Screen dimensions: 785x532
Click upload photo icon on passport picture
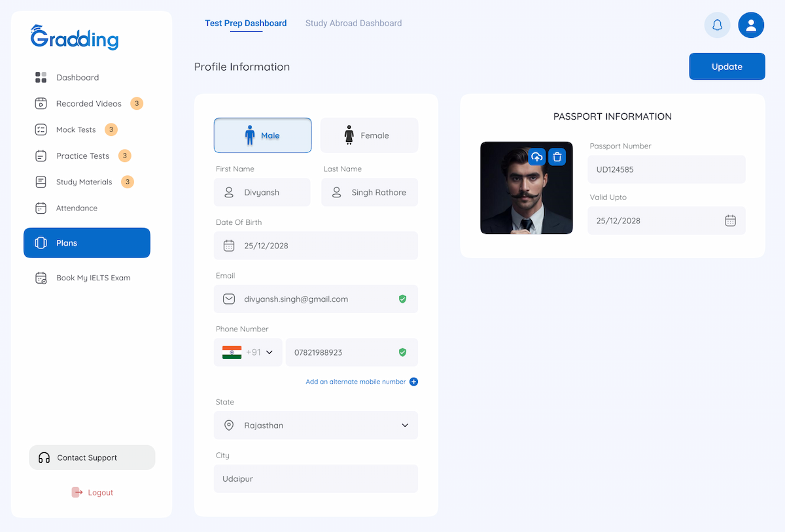pos(537,157)
